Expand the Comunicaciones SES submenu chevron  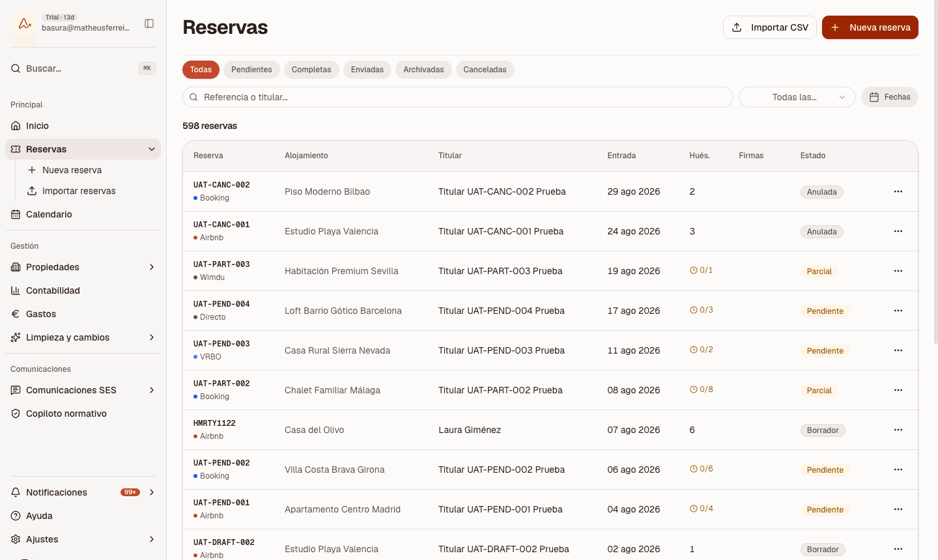pos(152,390)
